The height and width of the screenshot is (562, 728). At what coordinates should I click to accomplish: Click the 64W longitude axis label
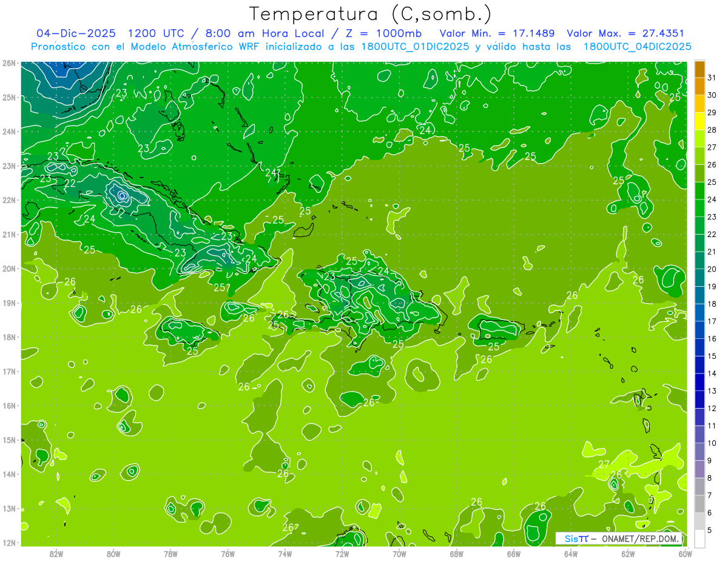click(x=571, y=554)
